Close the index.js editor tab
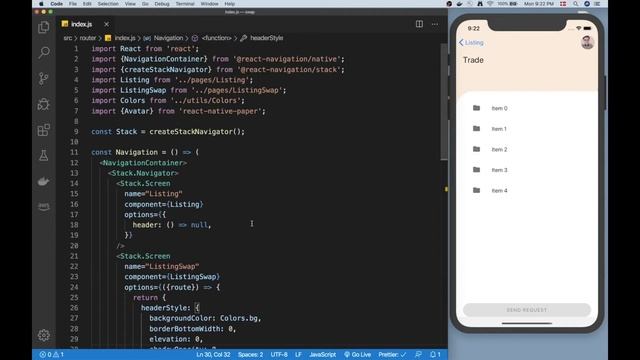The height and width of the screenshot is (360, 640). pos(106,24)
